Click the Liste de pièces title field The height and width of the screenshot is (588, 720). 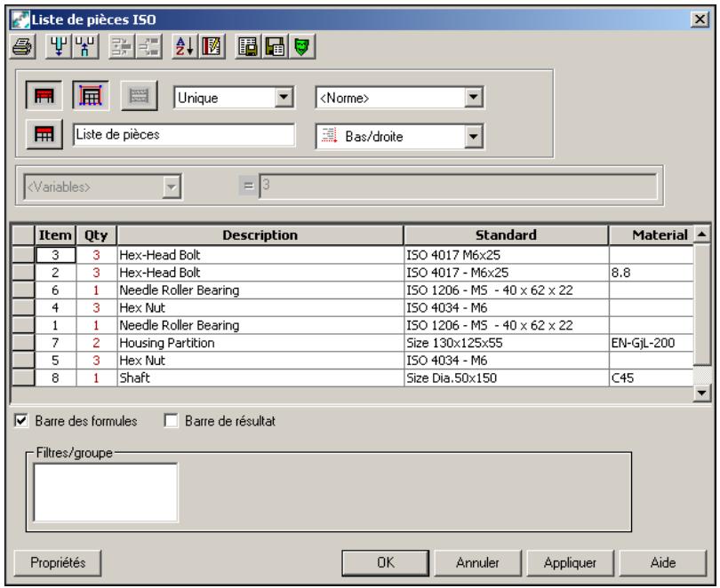[184, 135]
